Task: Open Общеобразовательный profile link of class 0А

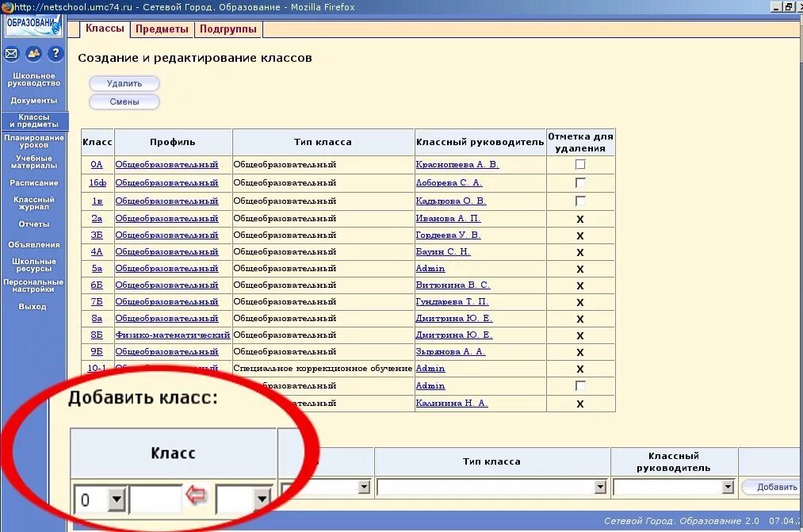Action: [167, 164]
